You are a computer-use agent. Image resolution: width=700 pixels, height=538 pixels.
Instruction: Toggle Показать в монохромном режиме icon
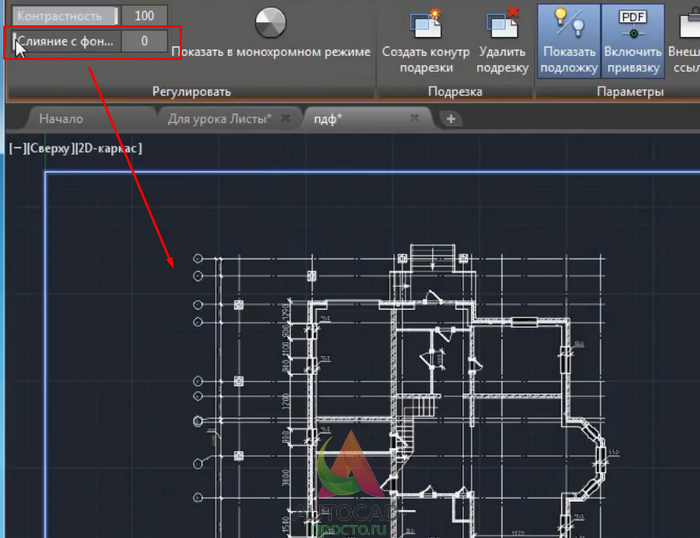271,22
